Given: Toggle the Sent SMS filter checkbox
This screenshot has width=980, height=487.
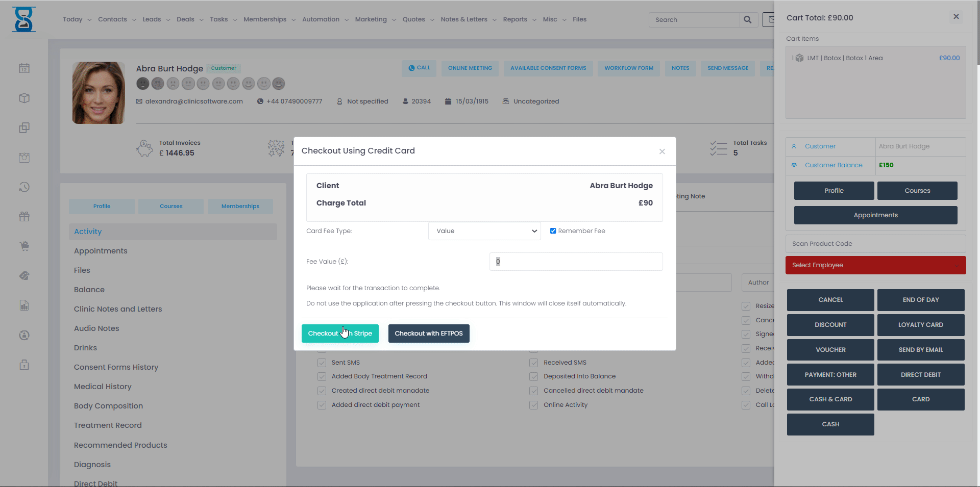Looking at the screenshot, I should 322,362.
